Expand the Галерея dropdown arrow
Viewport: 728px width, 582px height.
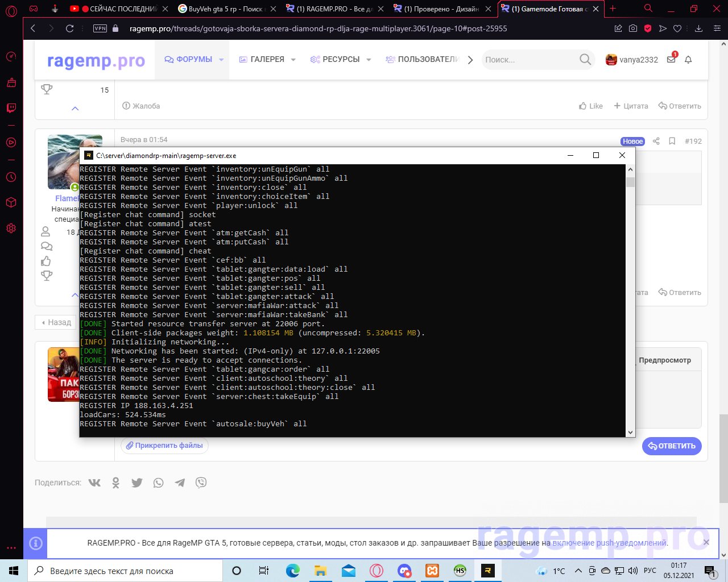pos(293,60)
